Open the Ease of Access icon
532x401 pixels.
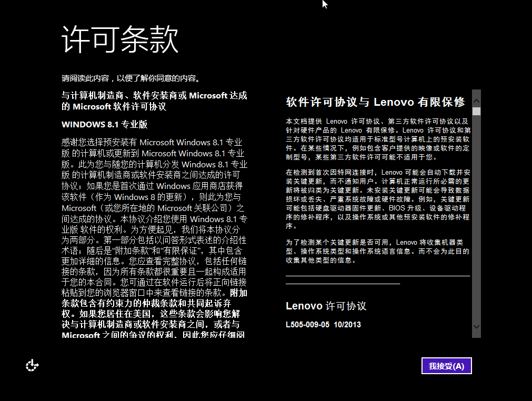pos(32,365)
